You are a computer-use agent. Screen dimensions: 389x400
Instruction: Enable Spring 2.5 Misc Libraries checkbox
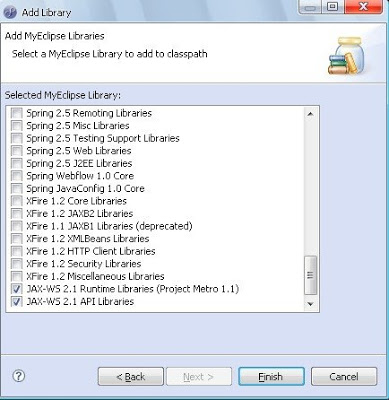[16, 126]
